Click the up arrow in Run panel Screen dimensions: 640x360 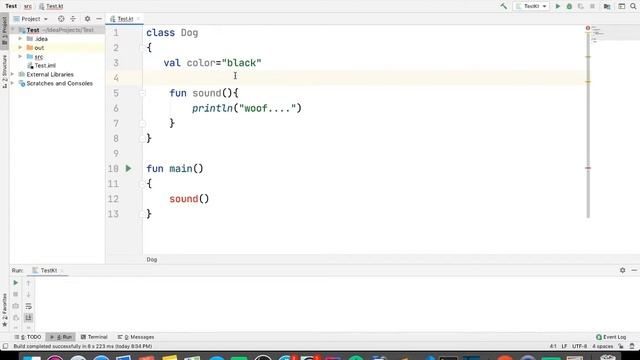[29, 282]
